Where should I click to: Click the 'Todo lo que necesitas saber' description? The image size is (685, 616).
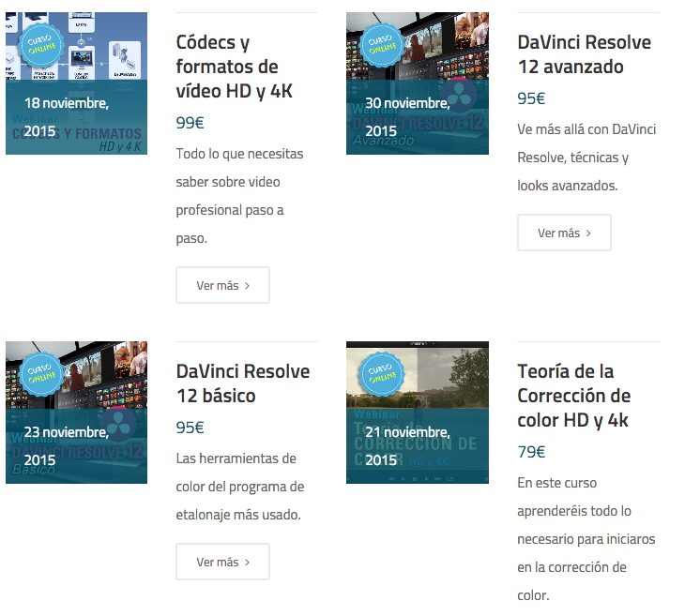pos(239,196)
